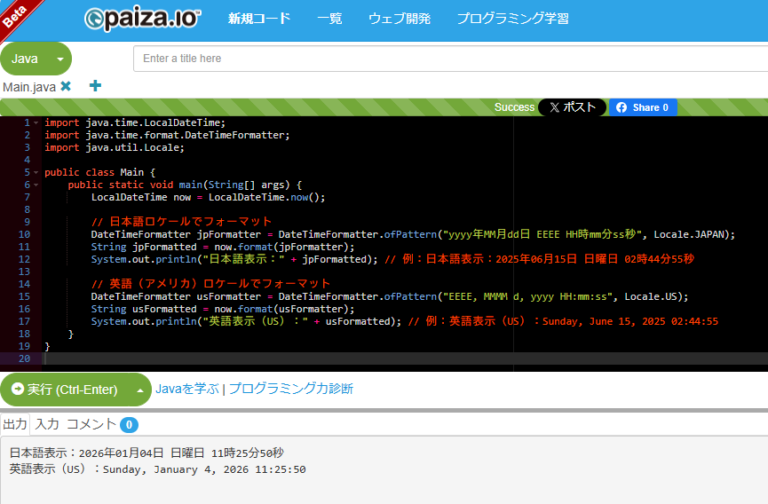Viewport: 768px width, 504px height.
Task: Open the Java language dropdown
Action: [x=36, y=59]
